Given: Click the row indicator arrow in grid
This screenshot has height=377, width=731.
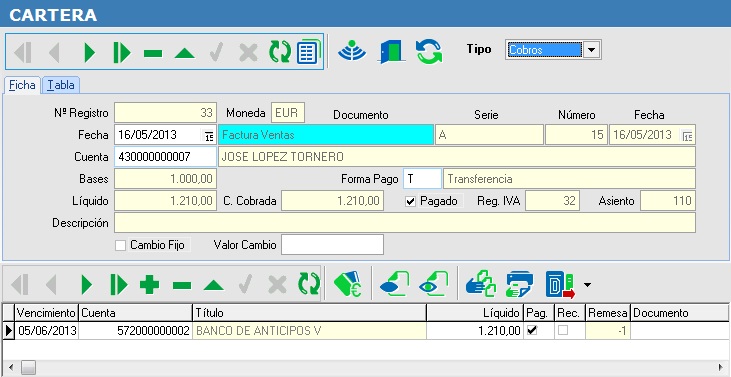Looking at the screenshot, I should tap(8, 331).
